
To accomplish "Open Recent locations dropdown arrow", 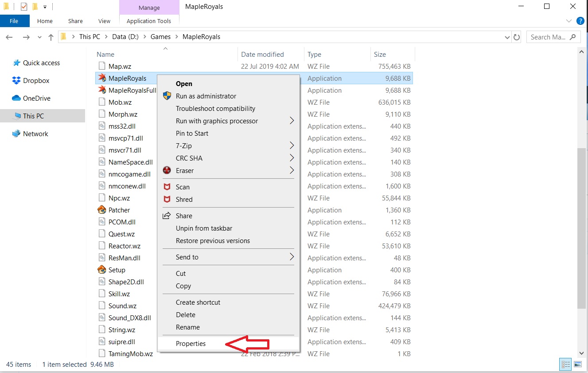I will click(x=40, y=37).
